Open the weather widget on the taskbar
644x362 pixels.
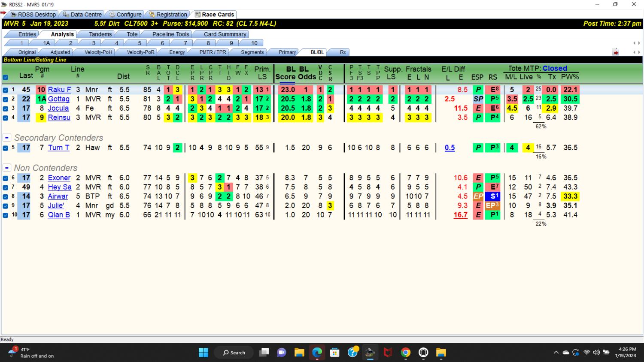coord(32,353)
